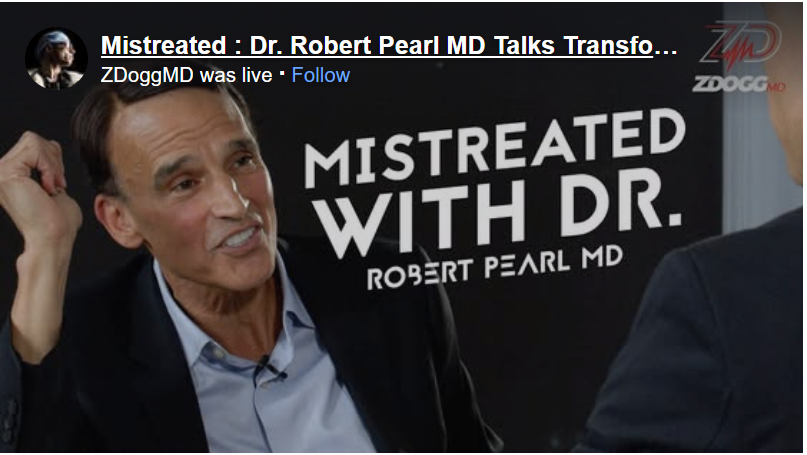The image size is (807, 455).
Task: Click the red heartbeat ZD emblem
Action: tap(740, 45)
